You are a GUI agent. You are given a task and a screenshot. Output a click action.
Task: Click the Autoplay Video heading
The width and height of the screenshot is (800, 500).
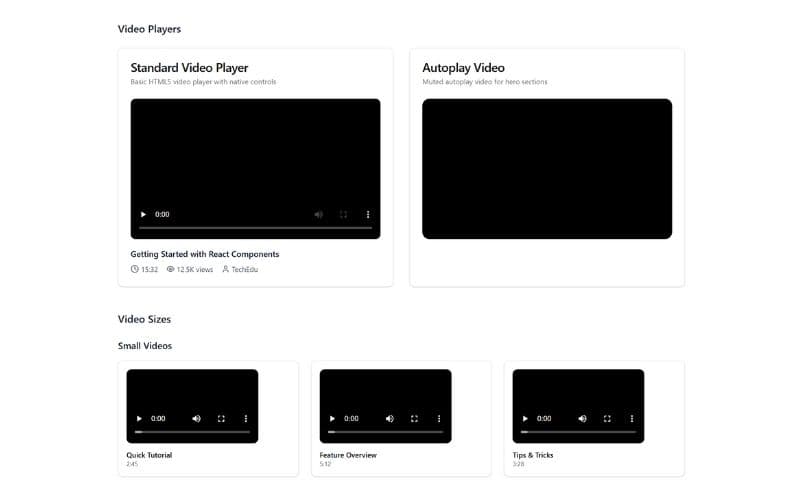[463, 68]
